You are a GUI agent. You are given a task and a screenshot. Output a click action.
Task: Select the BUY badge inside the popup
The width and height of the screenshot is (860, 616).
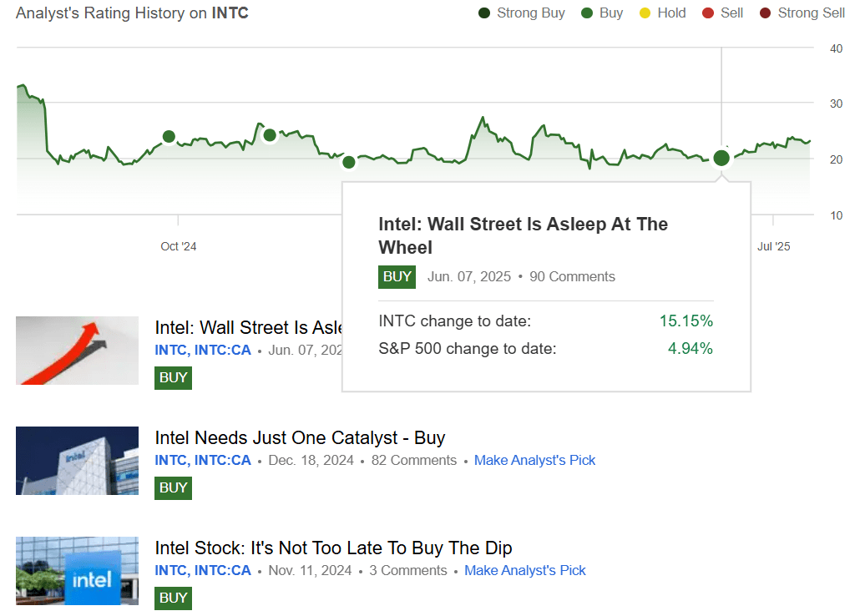397,276
